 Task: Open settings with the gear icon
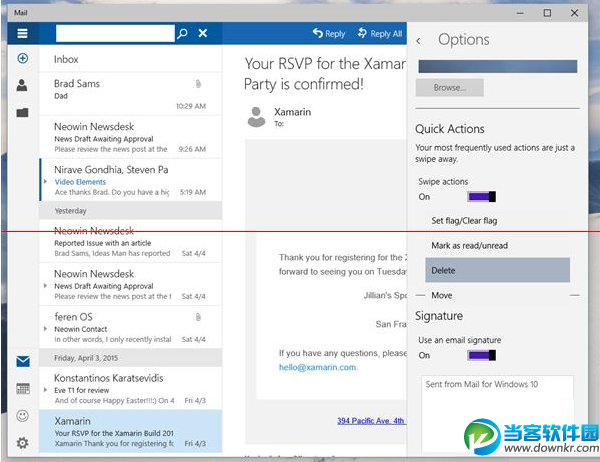[23, 443]
